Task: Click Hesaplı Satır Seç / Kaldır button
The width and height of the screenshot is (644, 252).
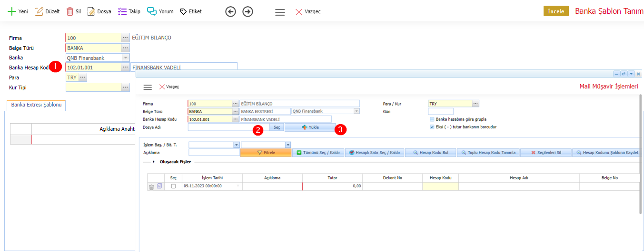Action: click(x=375, y=153)
